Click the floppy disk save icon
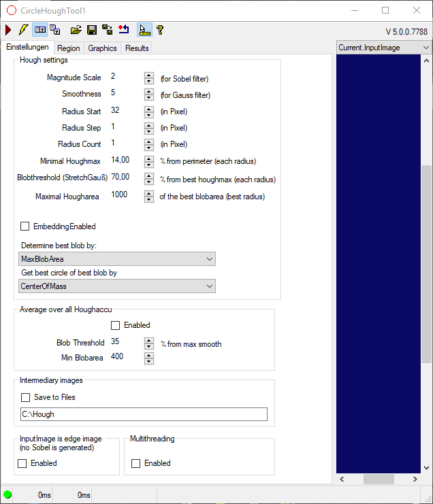This screenshot has height=504, width=433. point(92,30)
